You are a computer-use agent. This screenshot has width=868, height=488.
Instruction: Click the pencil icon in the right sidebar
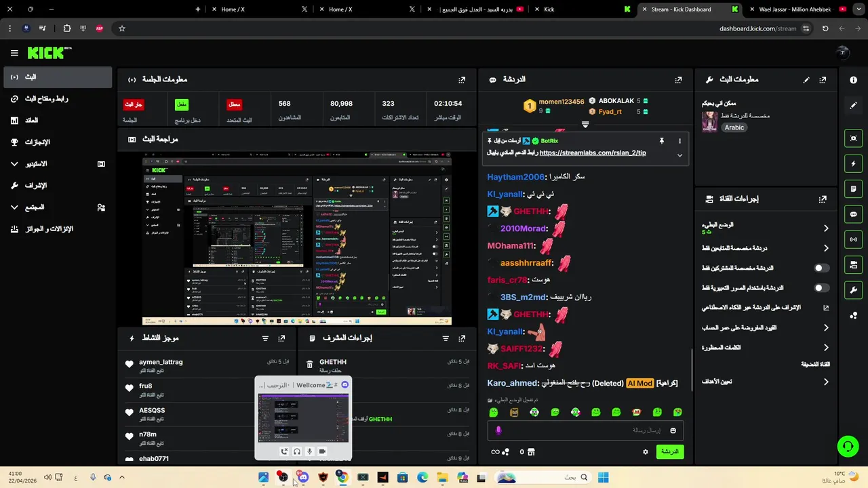(854, 106)
